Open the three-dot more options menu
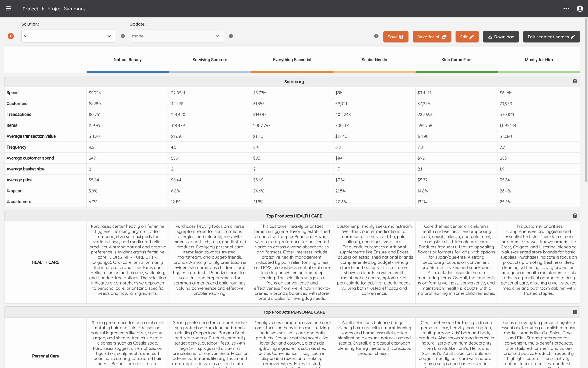Screen dimensions: 588x368 point(566,9)
